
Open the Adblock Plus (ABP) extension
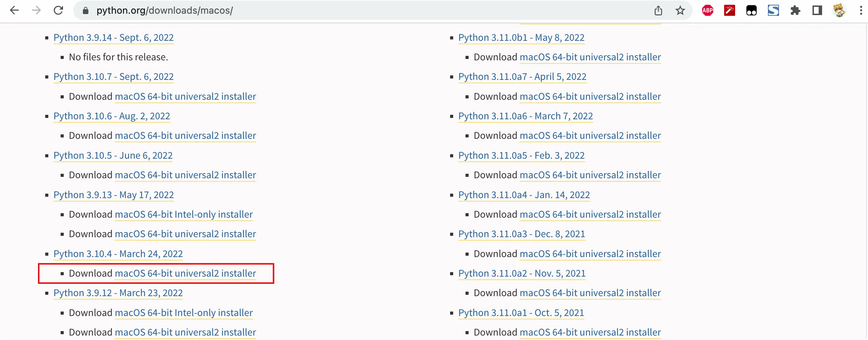tap(707, 11)
